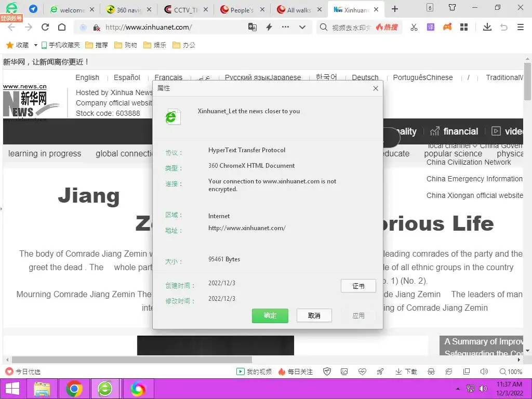Click the tab count box showing 6
Viewport: 532px width, 399px height.
[430, 7]
